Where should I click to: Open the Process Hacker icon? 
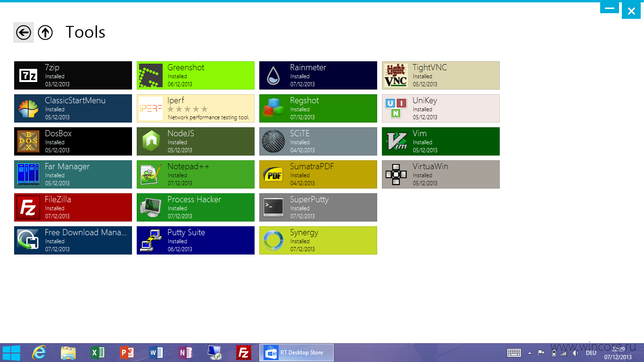(x=151, y=207)
